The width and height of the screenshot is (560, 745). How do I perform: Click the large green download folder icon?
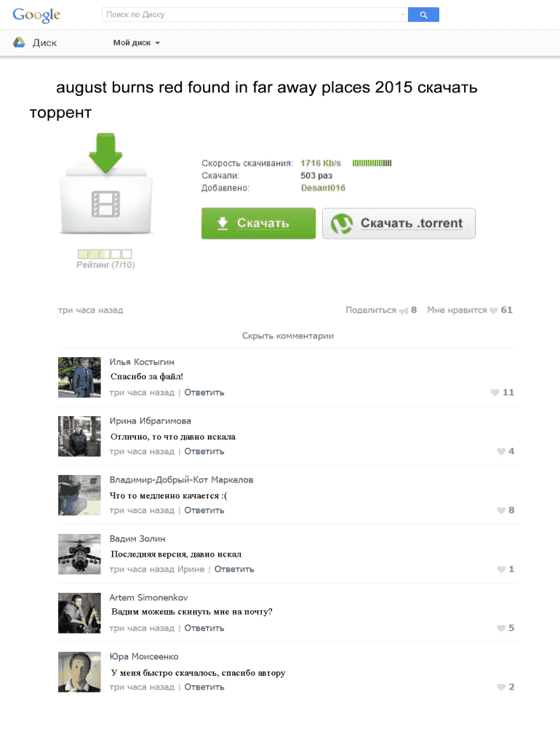pos(105,184)
